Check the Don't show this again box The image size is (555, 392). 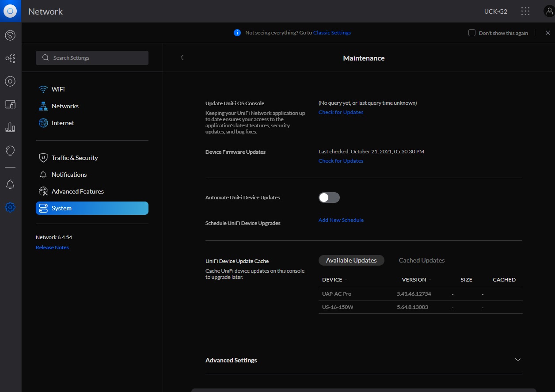tap(472, 33)
